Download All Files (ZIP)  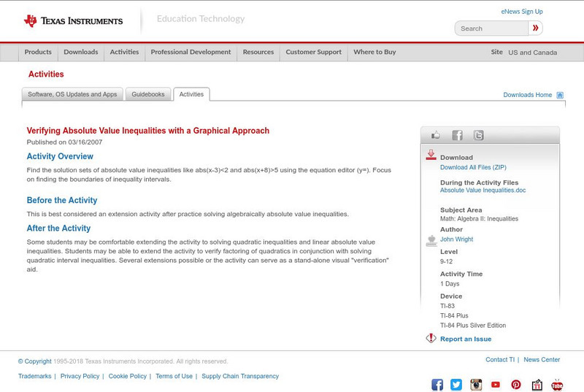(x=473, y=167)
